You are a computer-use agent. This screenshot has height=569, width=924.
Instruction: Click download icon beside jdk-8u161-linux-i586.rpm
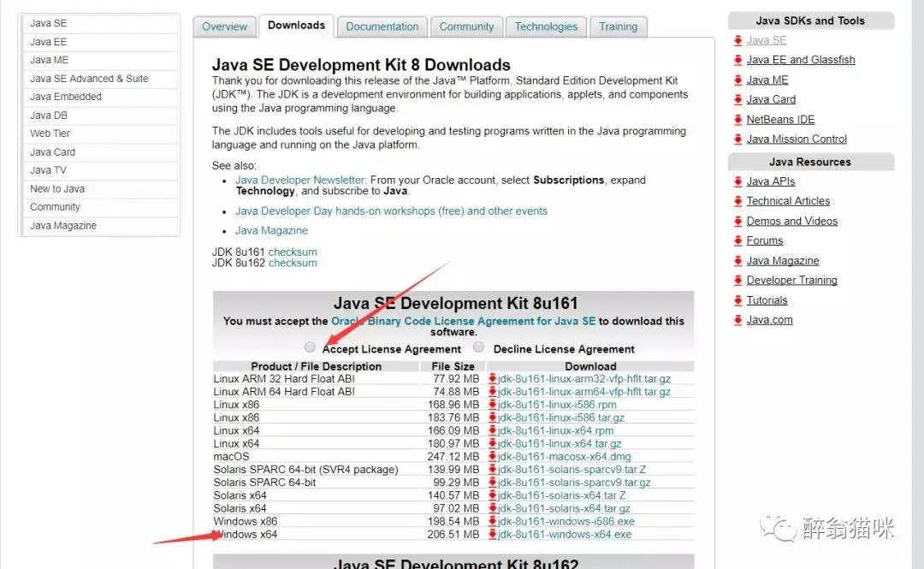(x=492, y=405)
